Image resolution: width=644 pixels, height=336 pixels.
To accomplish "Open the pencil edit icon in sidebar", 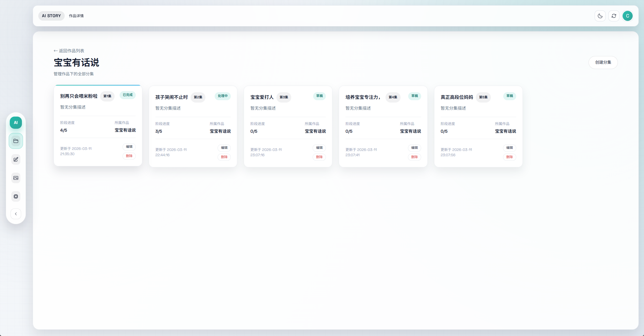I will click(16, 159).
